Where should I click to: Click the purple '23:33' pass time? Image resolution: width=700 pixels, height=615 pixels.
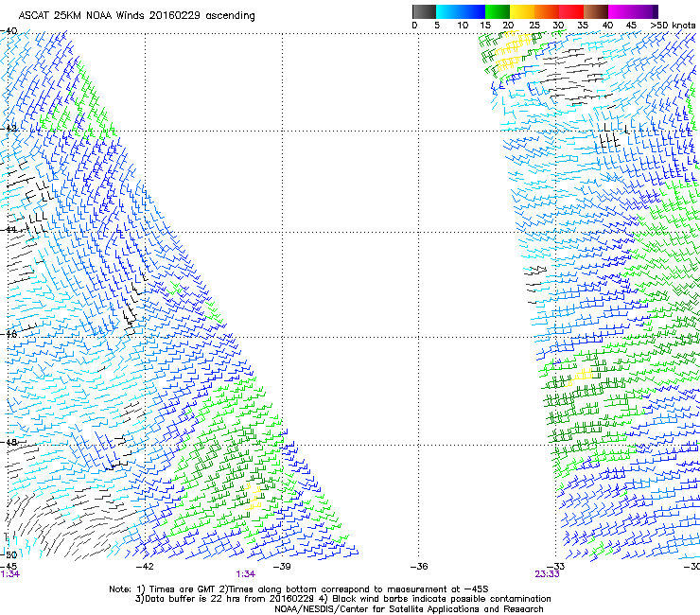(x=547, y=574)
